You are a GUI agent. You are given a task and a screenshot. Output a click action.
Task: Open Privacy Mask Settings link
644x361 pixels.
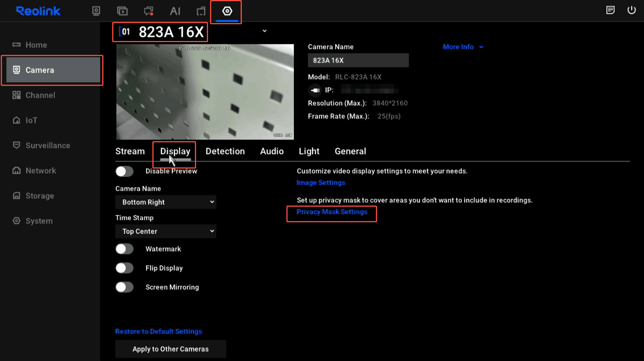(332, 212)
